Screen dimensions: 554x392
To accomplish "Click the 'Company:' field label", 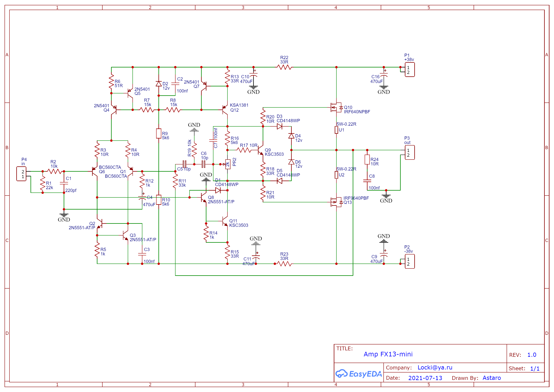I will coord(399,368).
